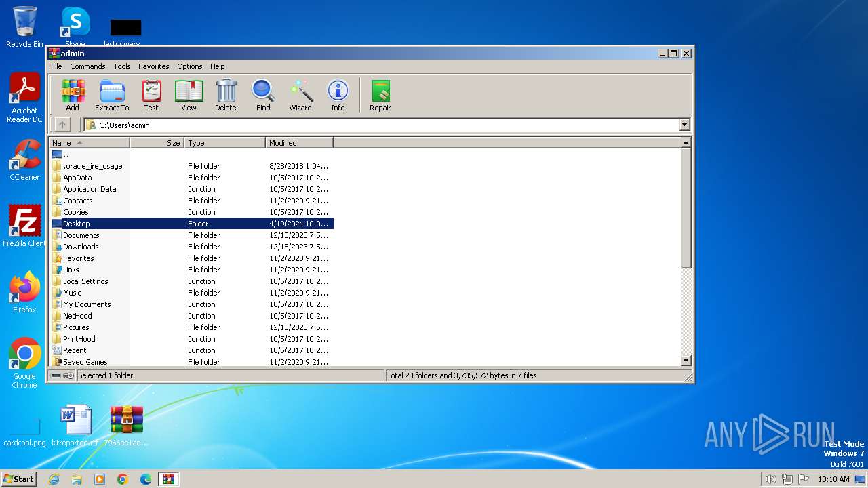Launch Skype desktop shortcut
The height and width of the screenshot is (488, 868).
(75, 27)
